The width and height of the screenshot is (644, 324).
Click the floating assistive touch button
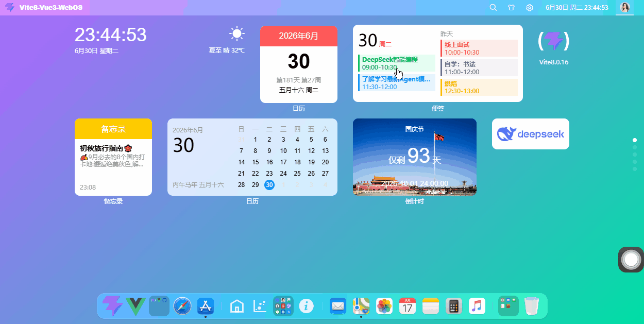631,259
